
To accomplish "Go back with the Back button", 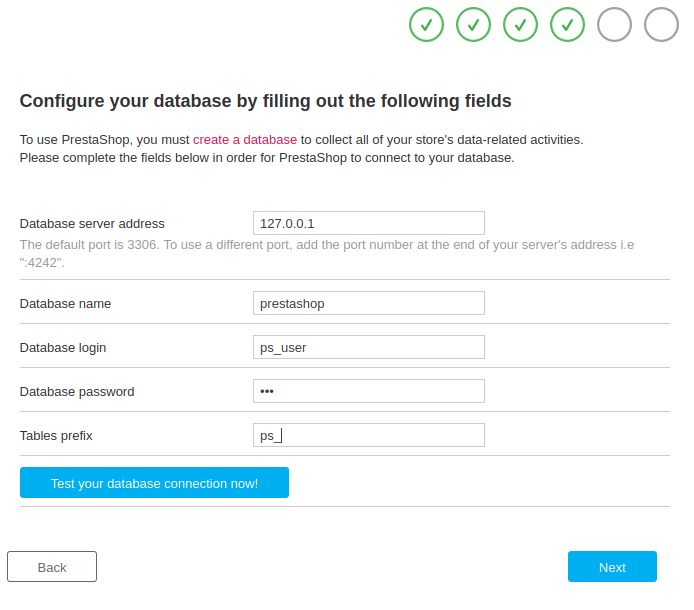I will click(x=52, y=567).
